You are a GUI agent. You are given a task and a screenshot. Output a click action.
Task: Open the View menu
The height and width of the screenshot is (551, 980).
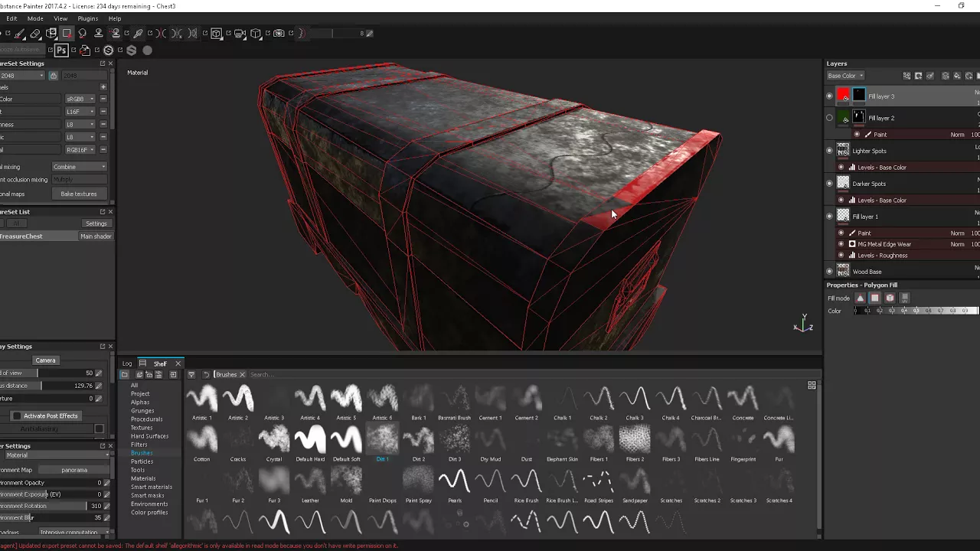(x=60, y=18)
